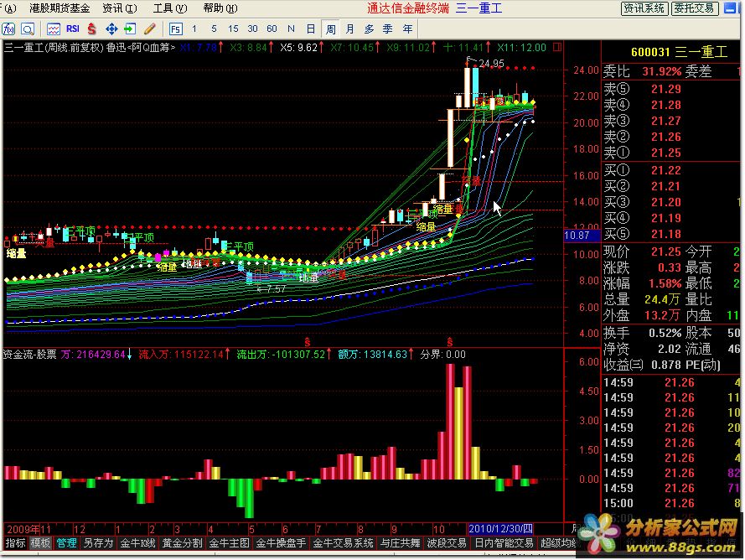This screenshot has width=745, height=560.
Task: Select the 波段交易 template tab
Action: click(448, 543)
